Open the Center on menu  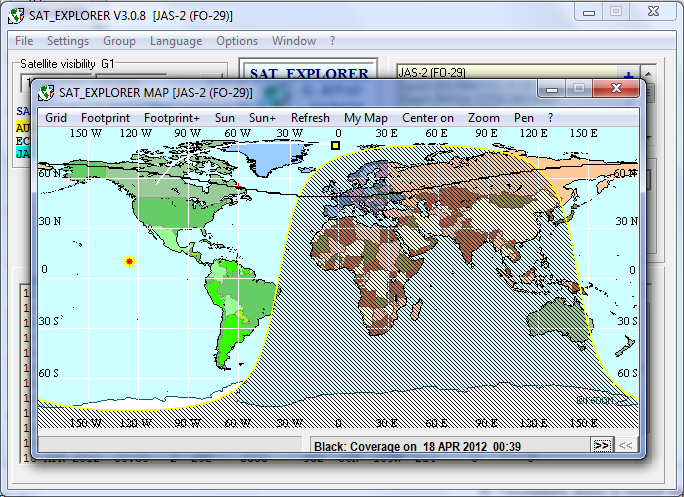coord(428,118)
